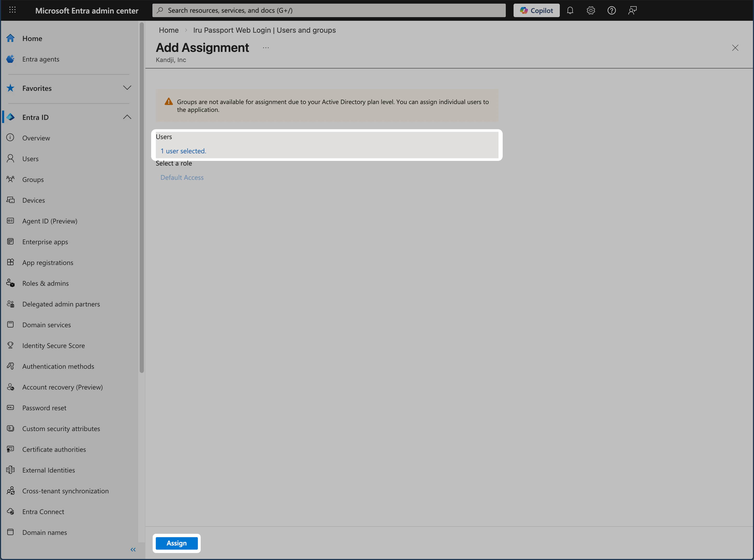This screenshot has height=560, width=754.
Task: Collapse the Entra ID section
Action: click(127, 117)
